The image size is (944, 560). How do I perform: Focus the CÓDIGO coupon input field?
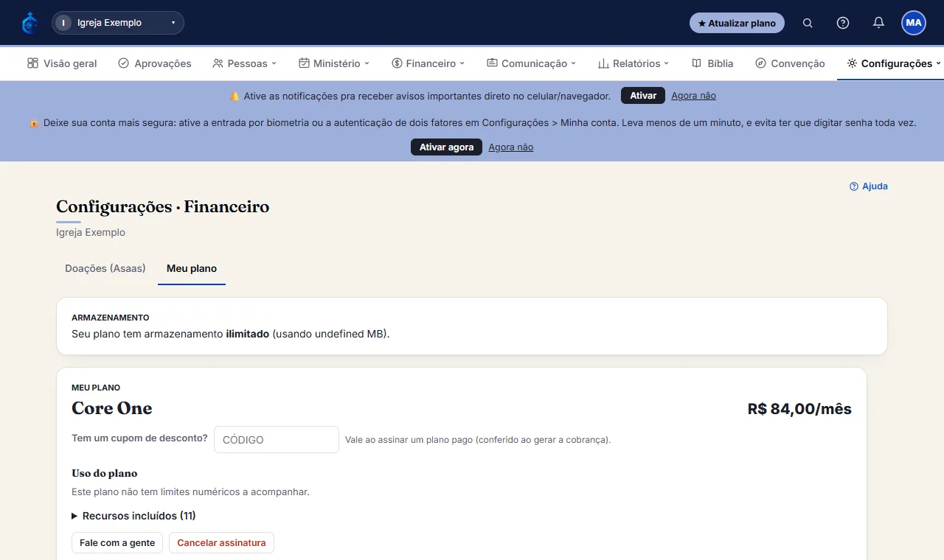click(x=277, y=440)
